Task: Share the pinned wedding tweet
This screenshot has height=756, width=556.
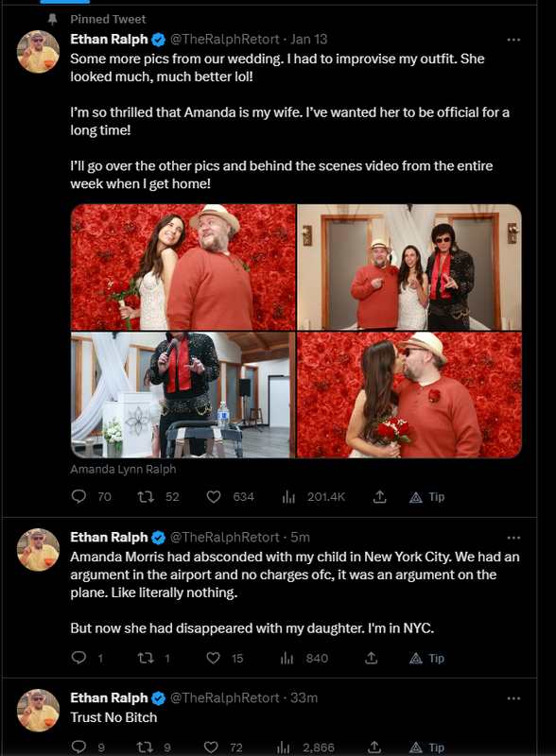Action: tap(380, 497)
